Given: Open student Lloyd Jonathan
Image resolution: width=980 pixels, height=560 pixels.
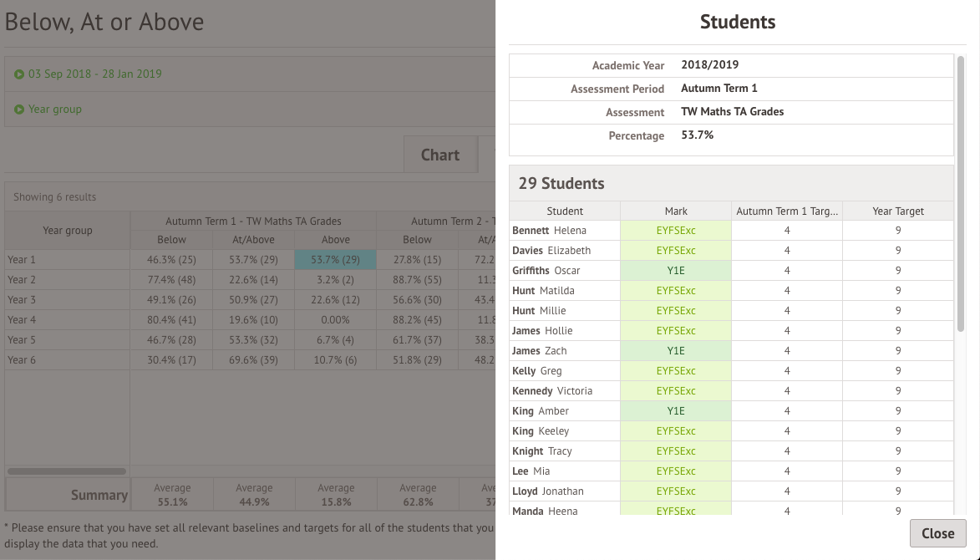Looking at the screenshot, I should 547,491.
